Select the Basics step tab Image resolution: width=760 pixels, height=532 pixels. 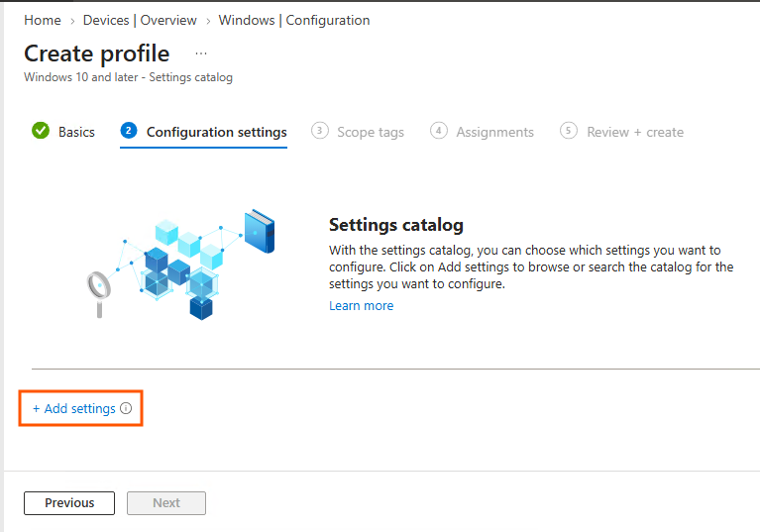click(63, 132)
